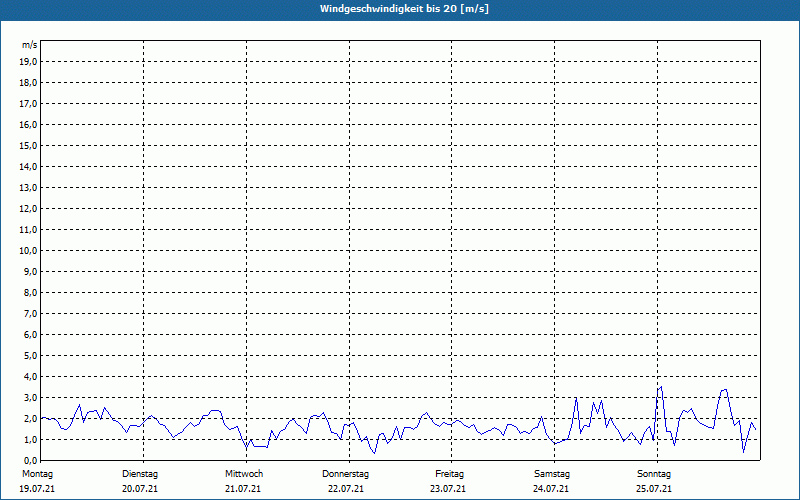
Task: Click the 16,0 y-axis label
Action: (30, 124)
